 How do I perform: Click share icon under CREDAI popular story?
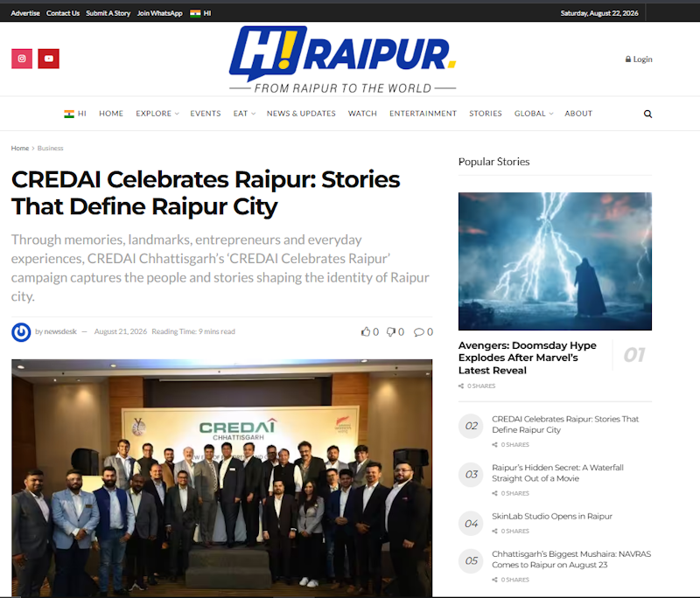click(494, 445)
